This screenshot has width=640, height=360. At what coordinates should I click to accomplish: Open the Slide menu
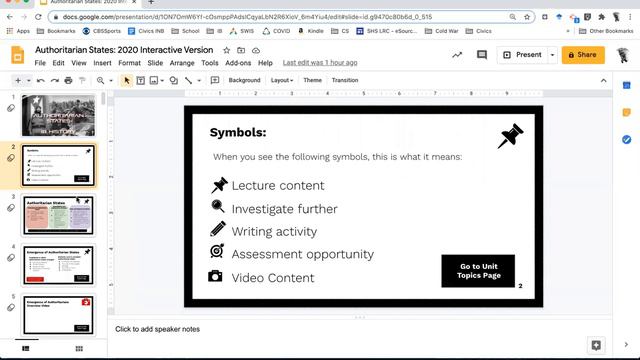tap(155, 63)
